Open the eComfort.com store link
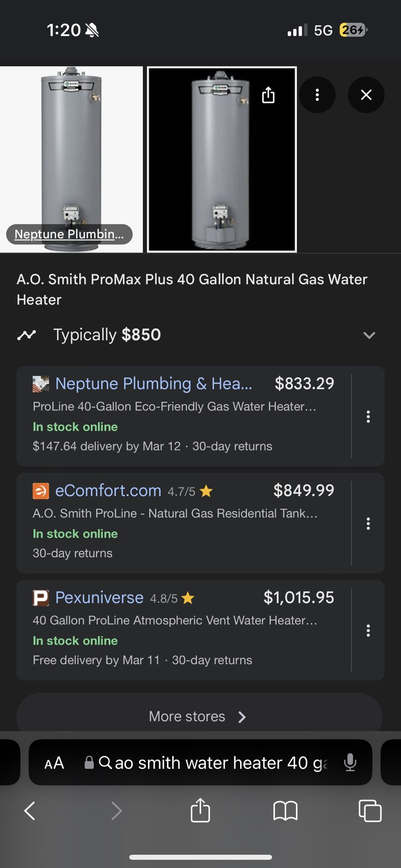This screenshot has width=401, height=868. point(108,491)
